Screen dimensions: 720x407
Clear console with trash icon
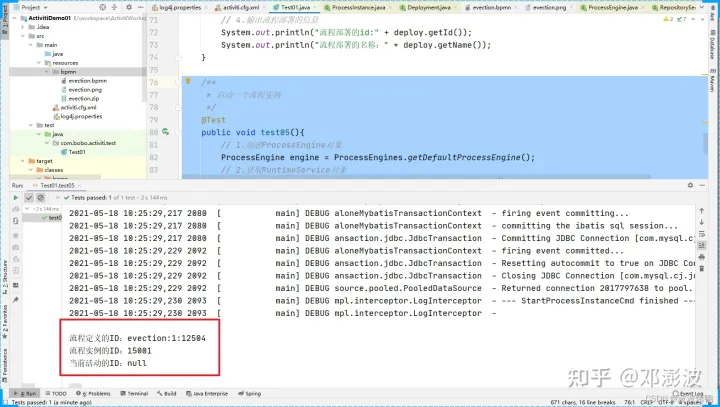point(702,269)
